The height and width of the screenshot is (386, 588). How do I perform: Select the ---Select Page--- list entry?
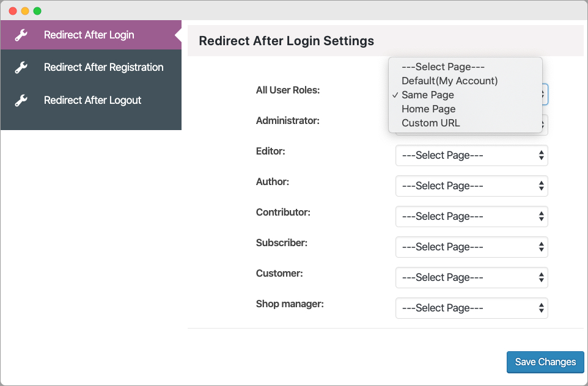click(443, 67)
